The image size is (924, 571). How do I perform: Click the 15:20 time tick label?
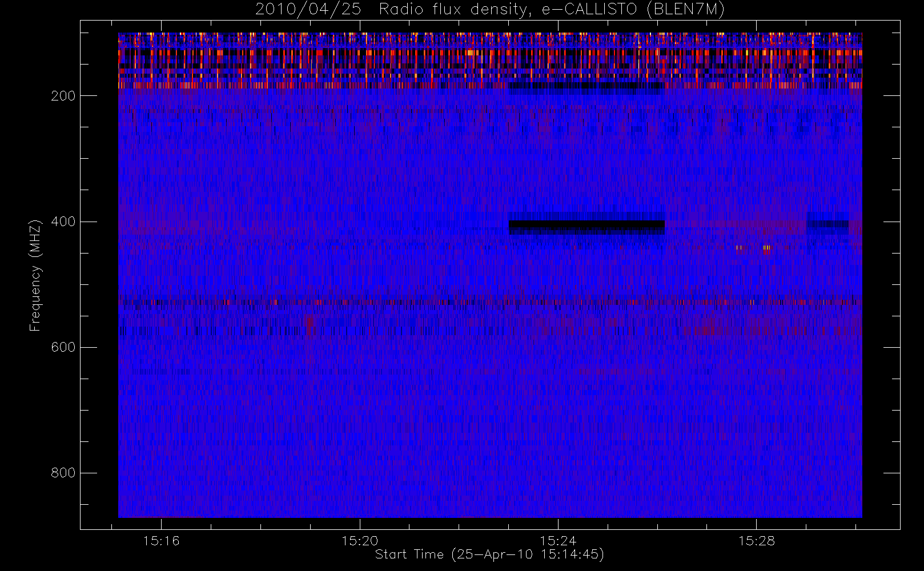point(360,541)
